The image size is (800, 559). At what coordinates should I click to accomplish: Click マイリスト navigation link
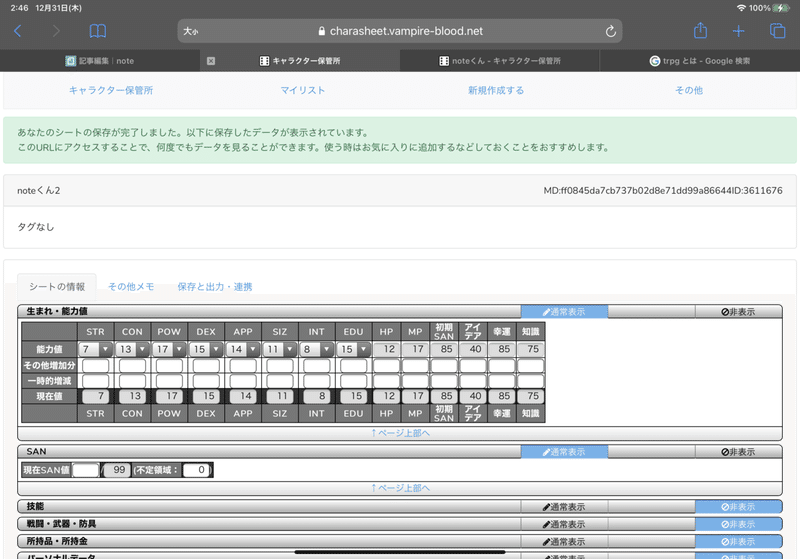303,90
